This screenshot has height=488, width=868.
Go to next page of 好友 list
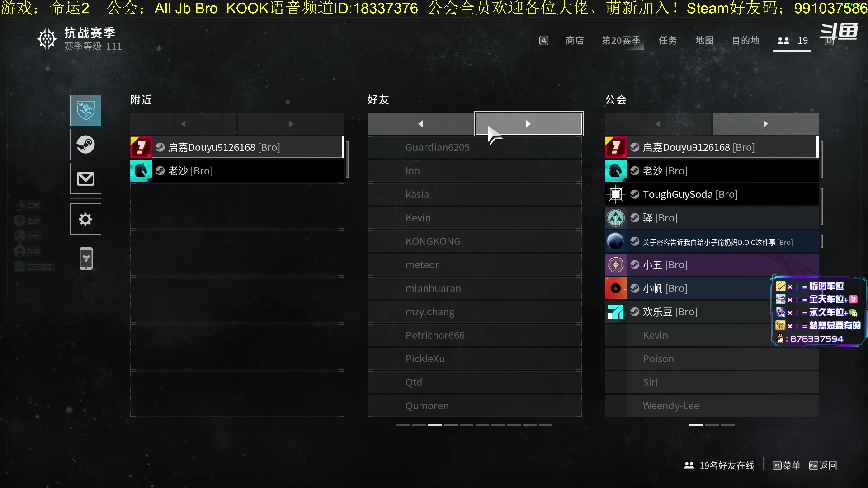tap(528, 124)
